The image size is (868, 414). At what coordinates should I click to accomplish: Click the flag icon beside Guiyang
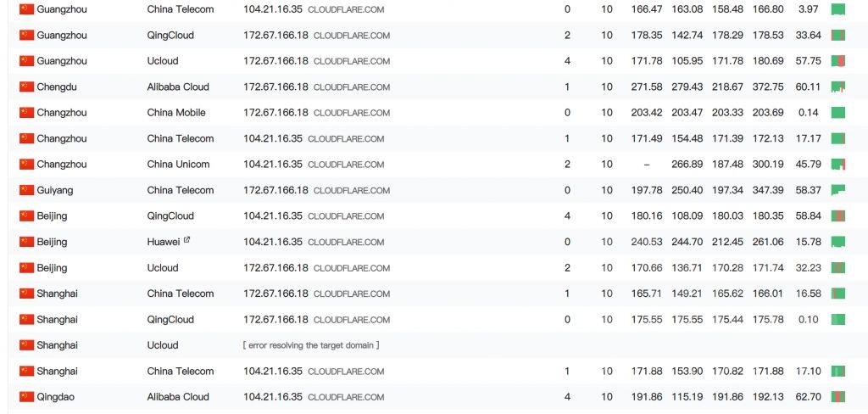pos(26,190)
